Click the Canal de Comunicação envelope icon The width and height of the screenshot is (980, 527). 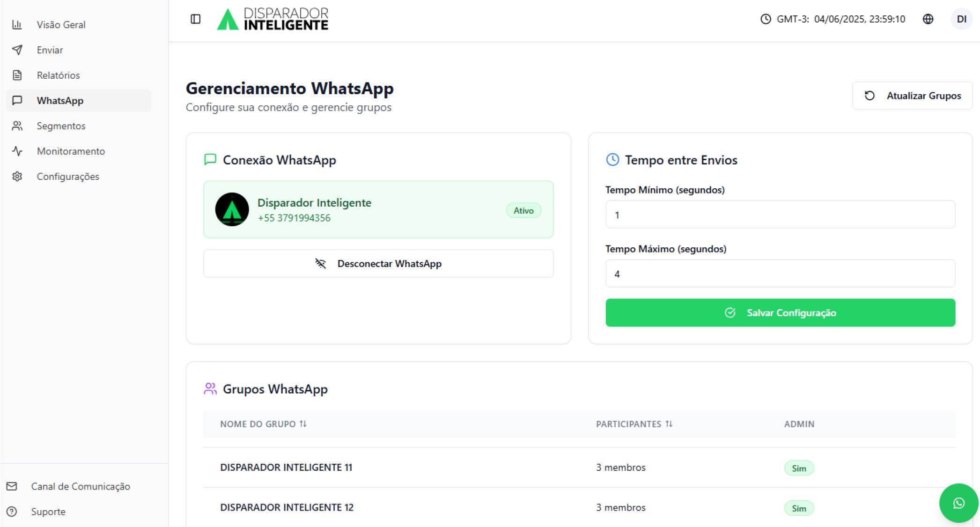click(12, 486)
